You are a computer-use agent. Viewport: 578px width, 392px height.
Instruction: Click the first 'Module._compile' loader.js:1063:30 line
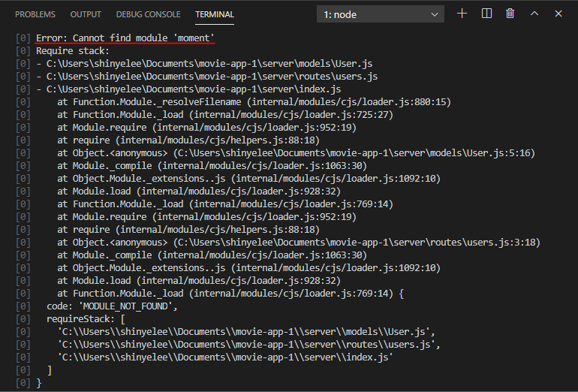click(212, 166)
